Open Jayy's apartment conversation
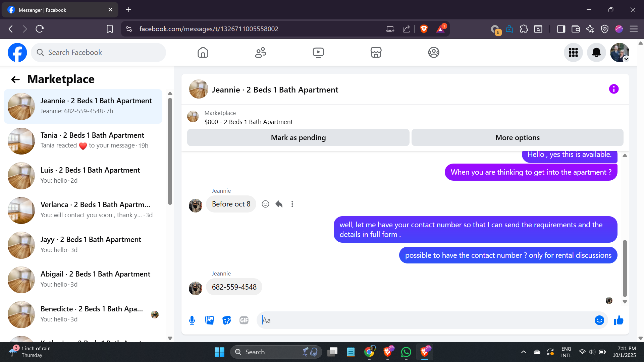This screenshot has height=362, width=644. (83, 245)
